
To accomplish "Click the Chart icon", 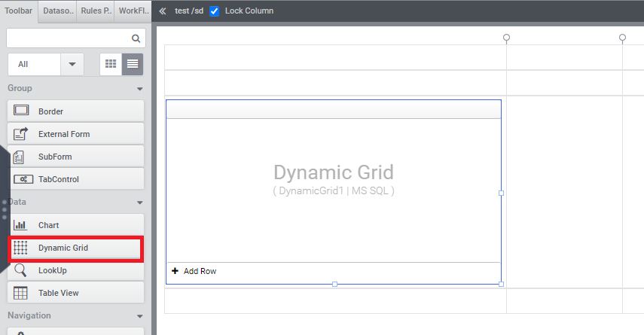I will [20, 225].
